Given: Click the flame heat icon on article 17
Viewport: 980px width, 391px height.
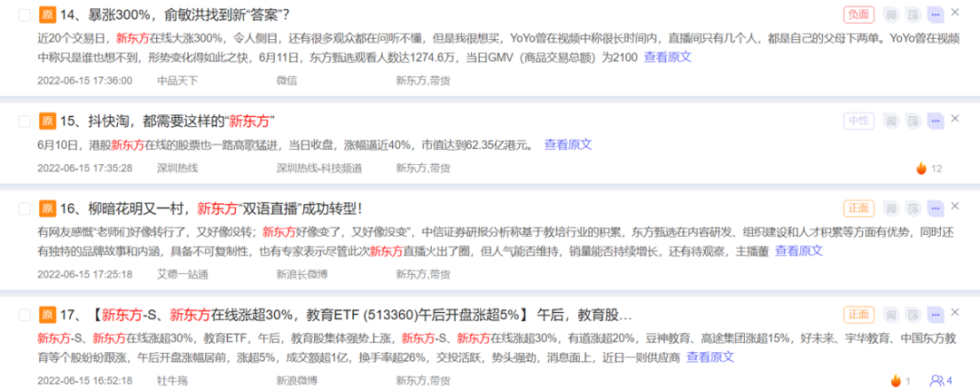Looking at the screenshot, I should [896, 380].
